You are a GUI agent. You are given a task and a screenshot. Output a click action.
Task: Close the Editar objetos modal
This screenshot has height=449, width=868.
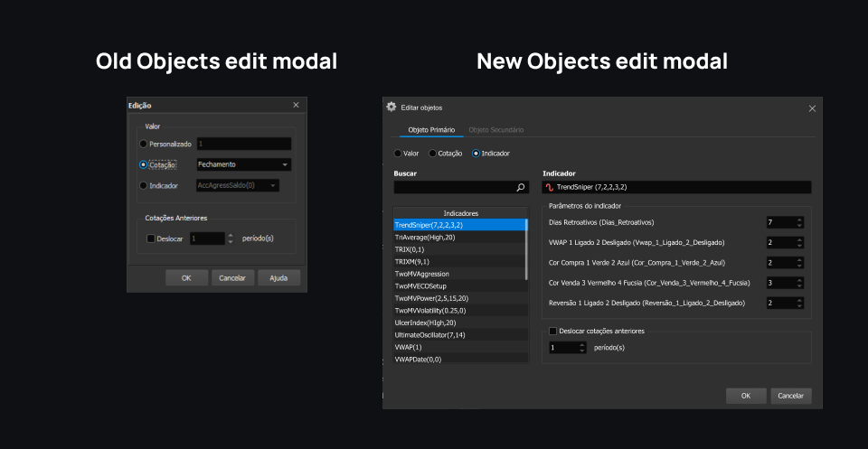coord(812,108)
